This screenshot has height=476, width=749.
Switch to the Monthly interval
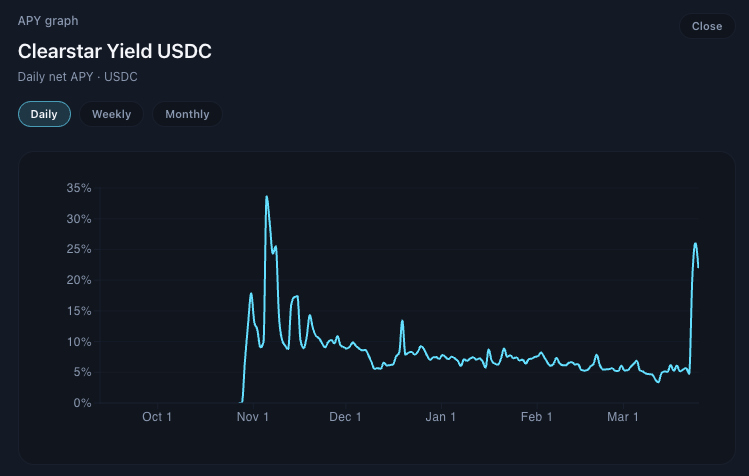187,114
